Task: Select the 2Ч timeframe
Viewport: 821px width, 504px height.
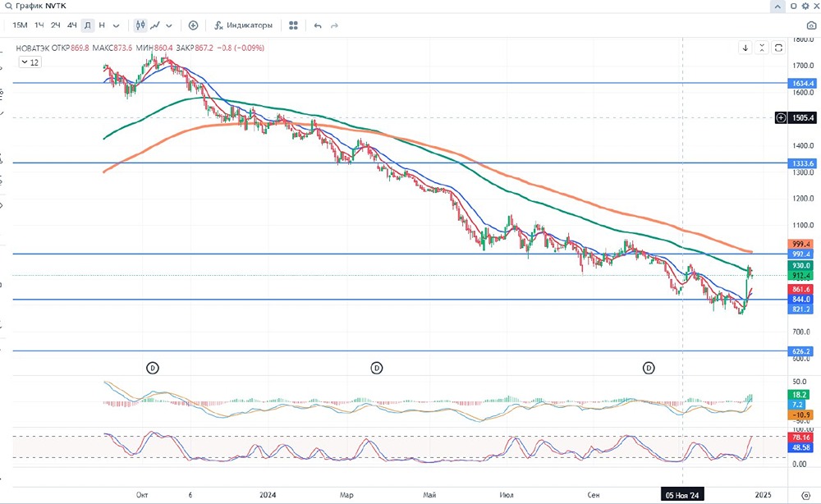Action: (56, 25)
